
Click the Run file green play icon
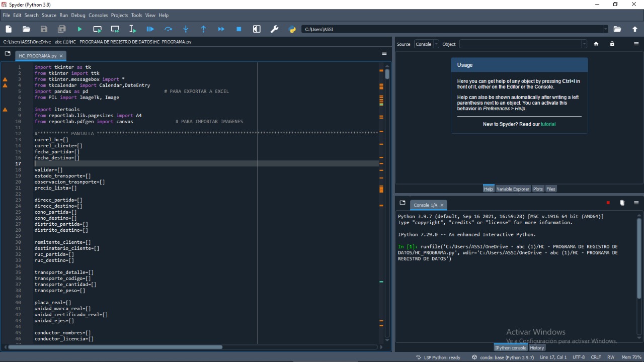[x=79, y=29]
